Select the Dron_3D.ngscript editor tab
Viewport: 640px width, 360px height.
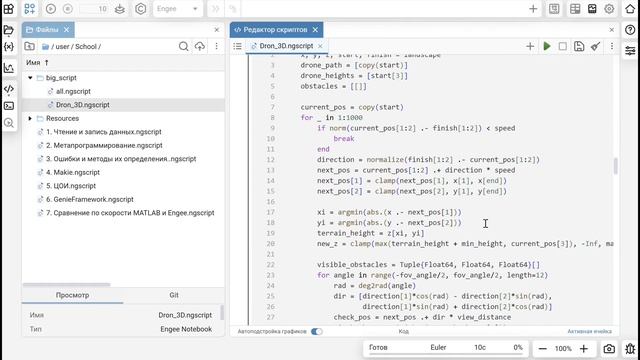tap(286, 46)
